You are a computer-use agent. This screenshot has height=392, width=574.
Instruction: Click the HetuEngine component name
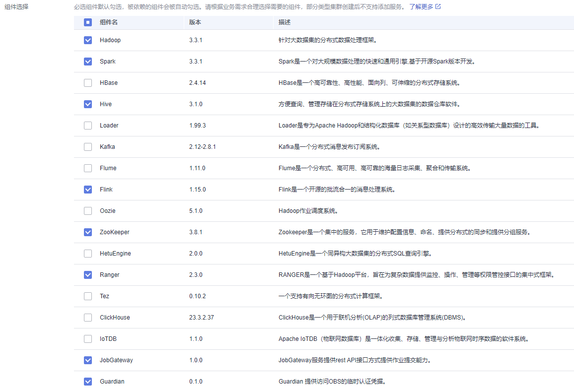[x=115, y=254]
